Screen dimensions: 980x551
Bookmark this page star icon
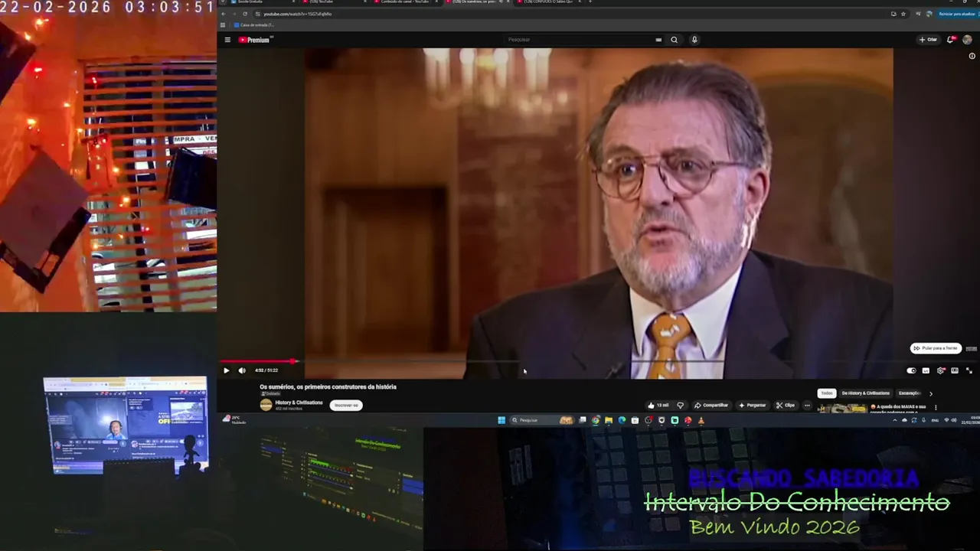(x=903, y=14)
